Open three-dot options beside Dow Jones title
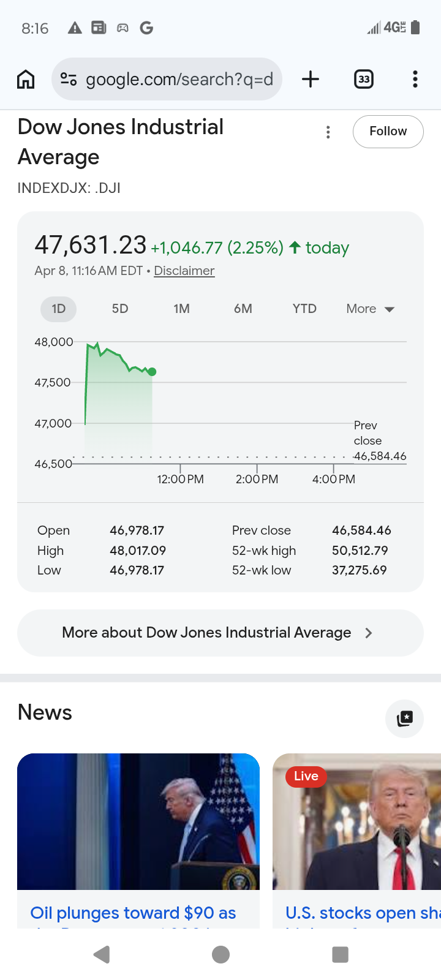The height and width of the screenshot is (980, 441). pyautogui.click(x=328, y=132)
